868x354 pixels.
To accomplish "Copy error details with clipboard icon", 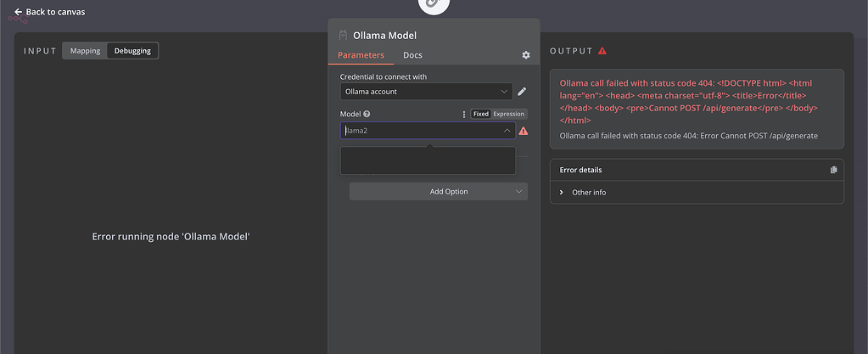I will point(834,170).
